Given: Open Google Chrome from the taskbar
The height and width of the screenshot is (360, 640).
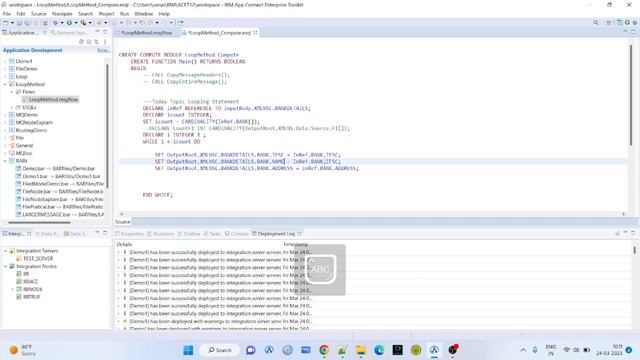Looking at the screenshot, I should click(324, 350).
